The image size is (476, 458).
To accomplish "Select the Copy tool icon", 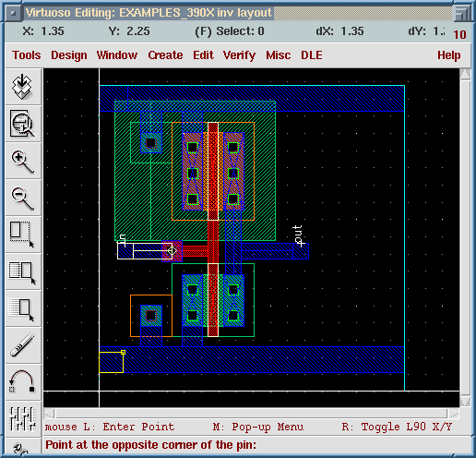I will click(x=23, y=271).
